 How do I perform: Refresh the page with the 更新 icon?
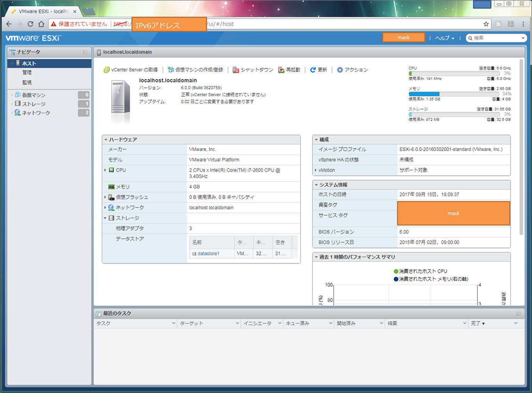tap(313, 70)
